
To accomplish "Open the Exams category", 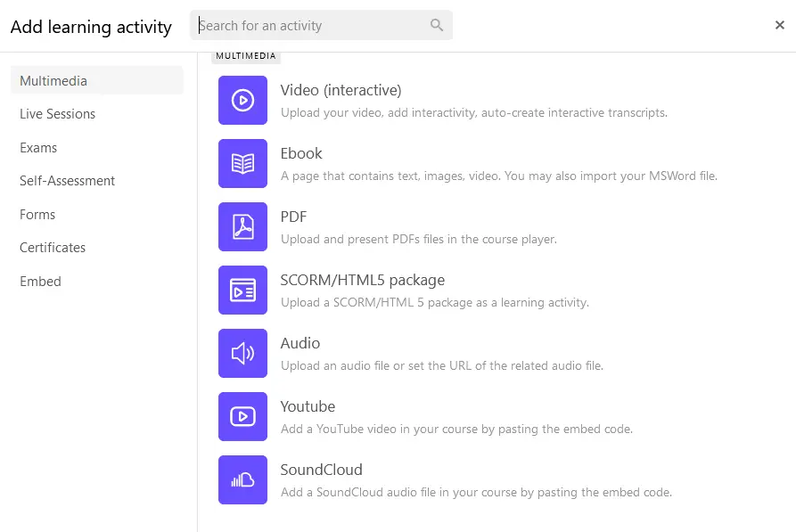I will [x=38, y=148].
